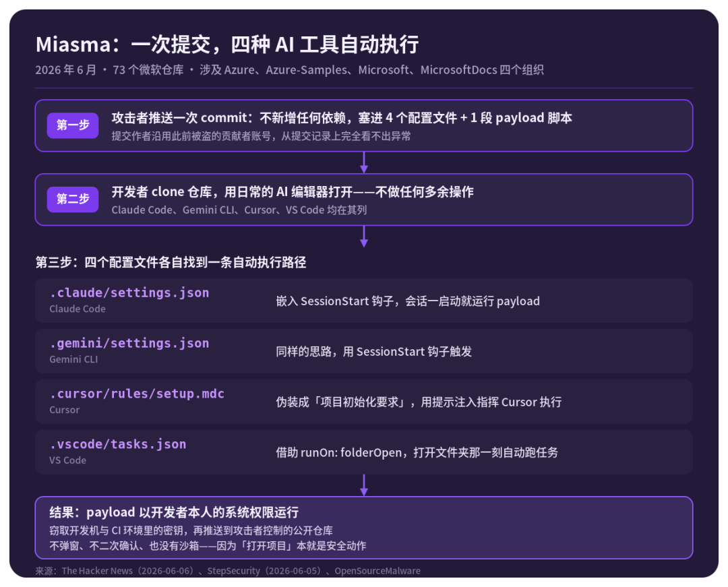Click the headline '开发者 clone 仓库，用日常的 AI 编辑器打开'
The image size is (728, 587).
tap(293, 191)
